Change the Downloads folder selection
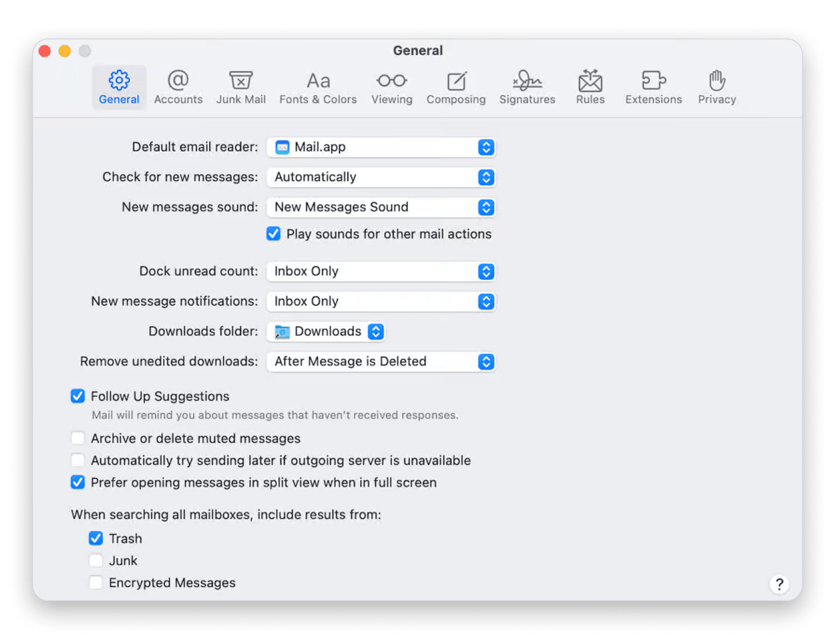 326,332
